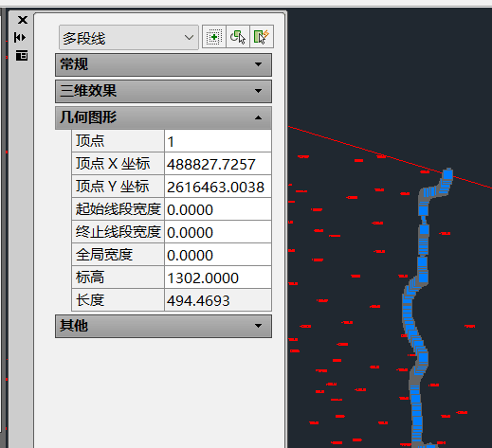
Task: Open Quick Select icon
Action: click(x=262, y=37)
